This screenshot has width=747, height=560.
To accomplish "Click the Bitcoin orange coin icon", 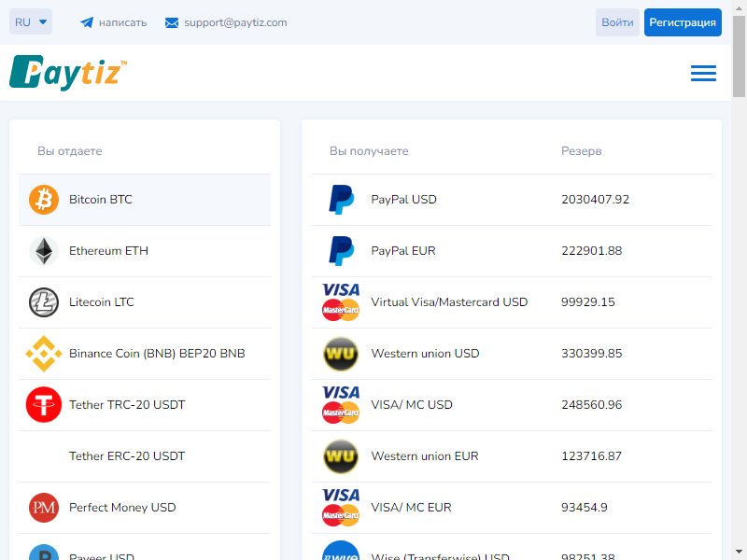I will click(x=44, y=200).
